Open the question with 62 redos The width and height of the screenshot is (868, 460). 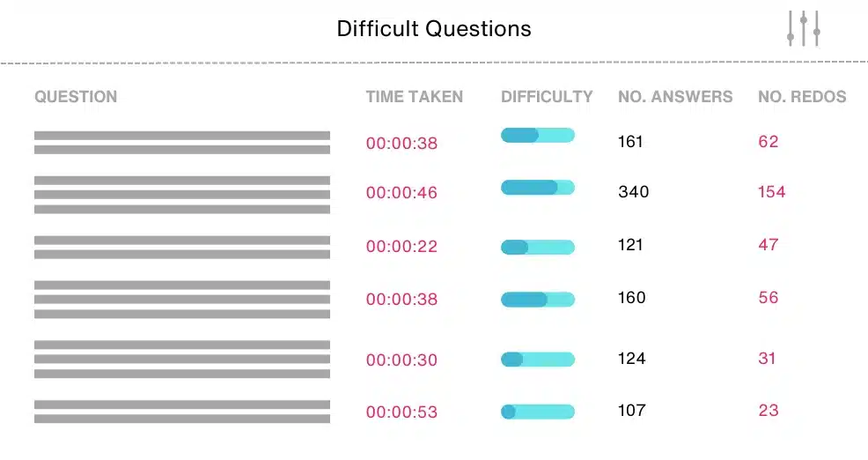point(182,143)
